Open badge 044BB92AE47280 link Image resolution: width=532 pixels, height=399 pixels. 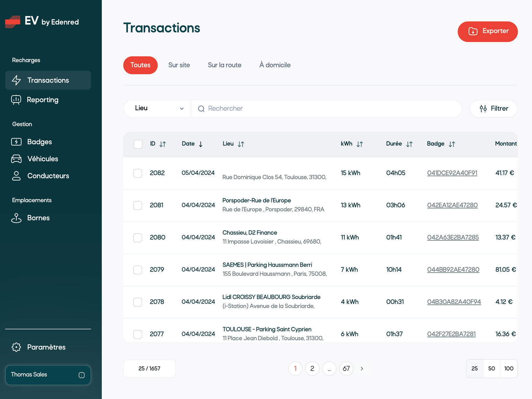coord(453,269)
